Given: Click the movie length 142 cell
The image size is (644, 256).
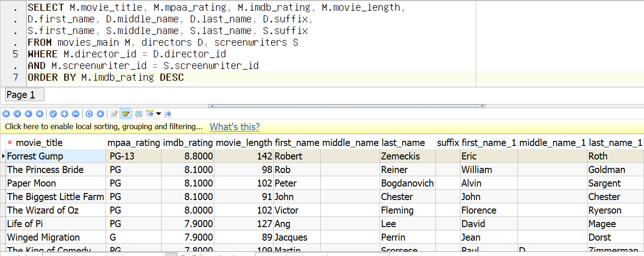Looking at the screenshot, I should pos(244,156).
